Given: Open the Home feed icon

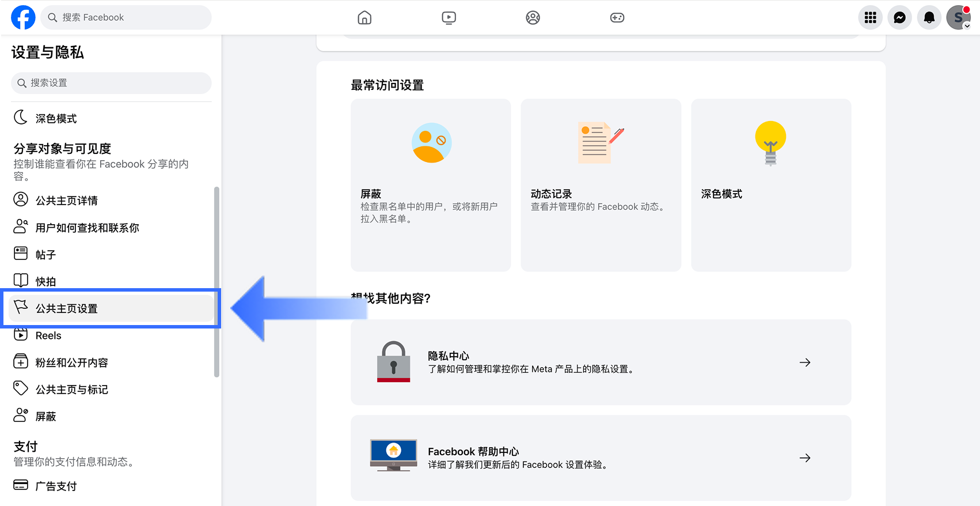Looking at the screenshot, I should (364, 18).
